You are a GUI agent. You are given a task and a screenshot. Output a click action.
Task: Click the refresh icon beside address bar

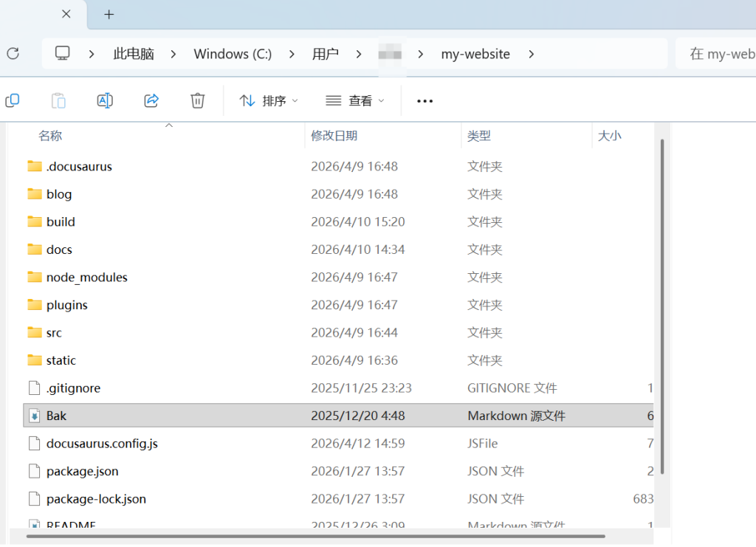pos(13,53)
